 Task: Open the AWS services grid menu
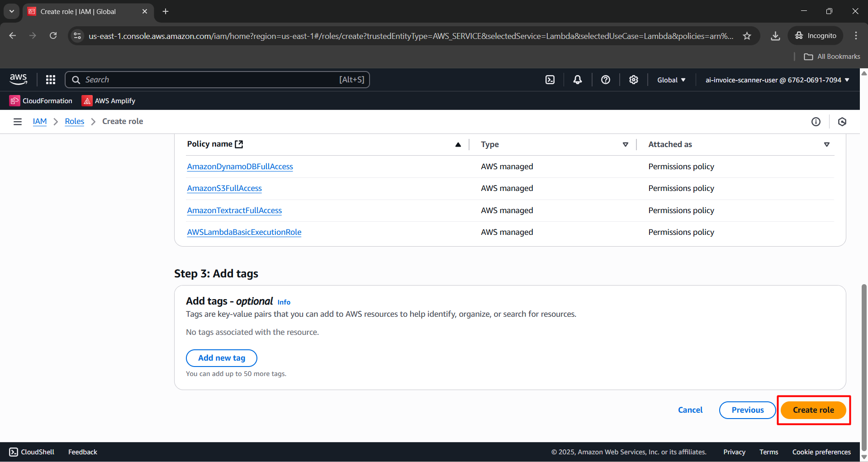pos(51,80)
